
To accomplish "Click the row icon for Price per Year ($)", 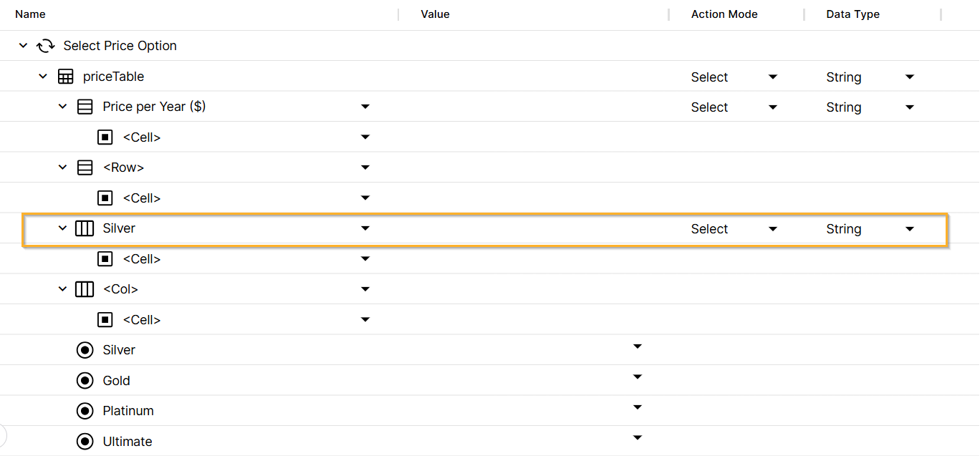I will (85, 107).
